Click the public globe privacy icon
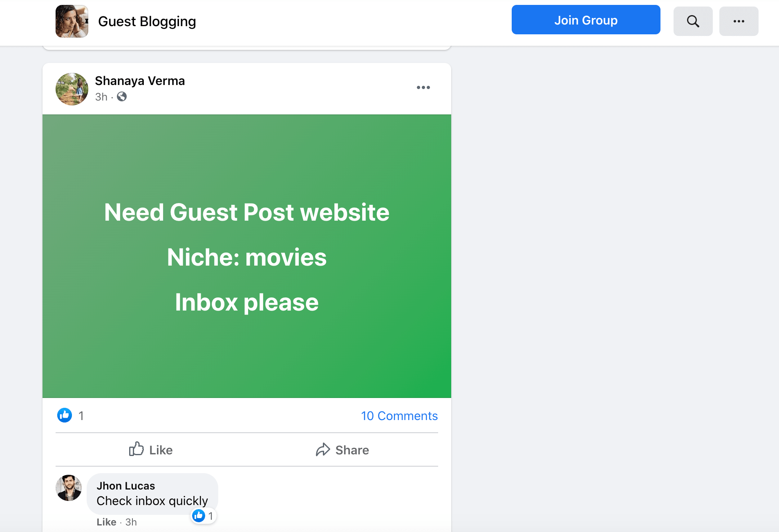Image resolution: width=779 pixels, height=532 pixels. tap(122, 96)
